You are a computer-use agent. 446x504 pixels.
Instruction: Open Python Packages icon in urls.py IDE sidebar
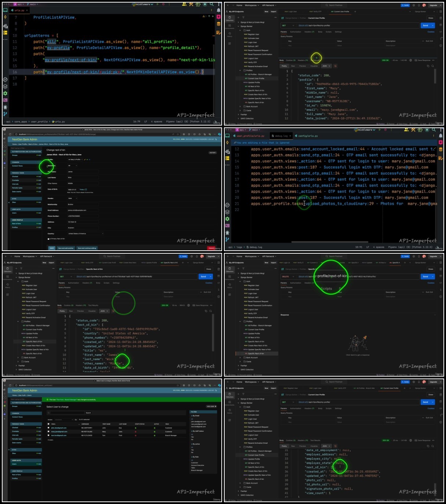[x=5, y=87]
